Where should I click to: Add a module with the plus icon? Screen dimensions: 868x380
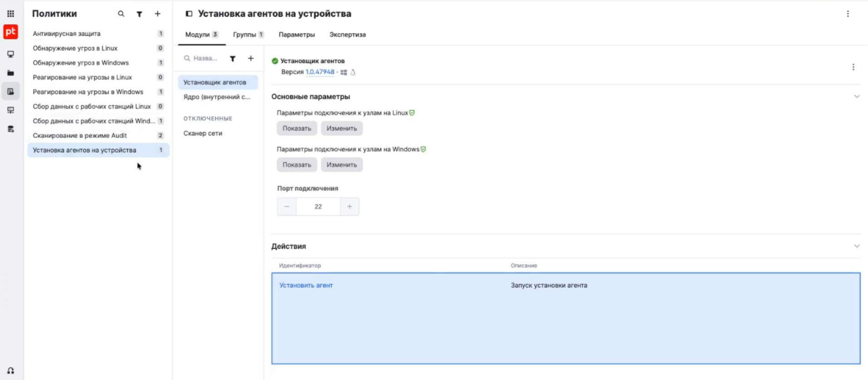pos(251,58)
